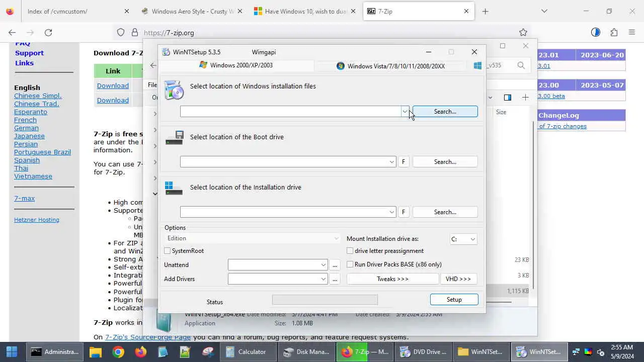Open Chrome from the taskbar
Screen dimensions: 644x362
[118, 352]
